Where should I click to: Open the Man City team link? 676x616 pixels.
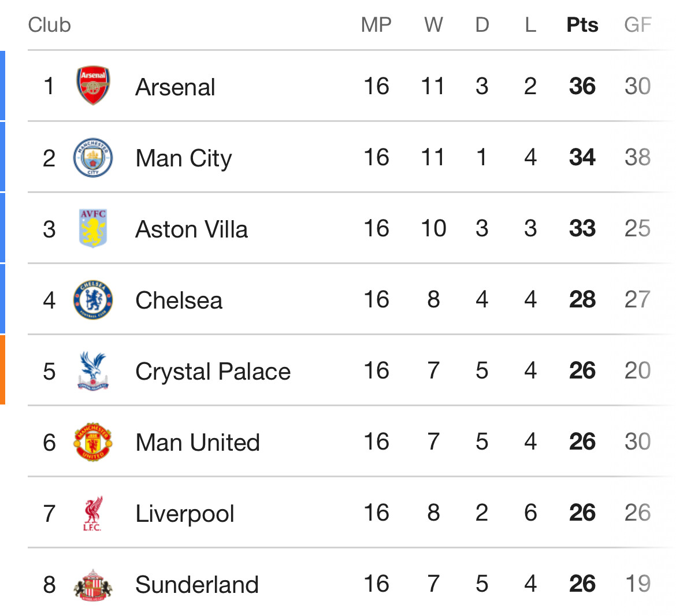click(x=184, y=158)
